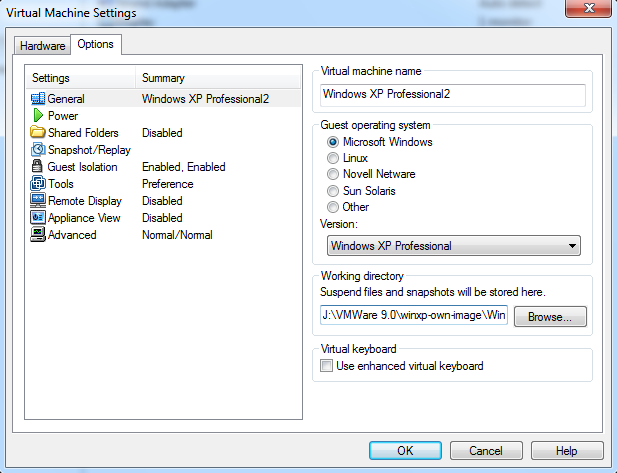Viewport: 617px width, 473px height.
Task: Select the Tools row label
Action: [x=61, y=184]
